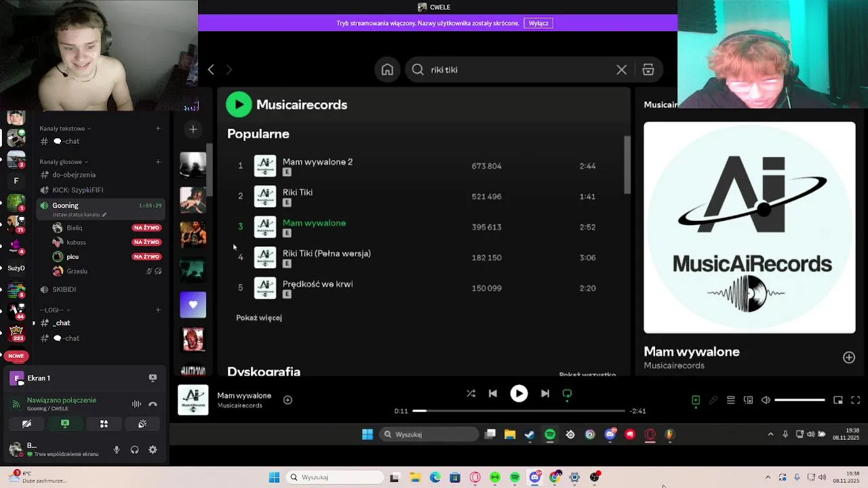The image size is (868, 488).
Task: Deafen with headphones icon in Discord
Action: pos(134,449)
